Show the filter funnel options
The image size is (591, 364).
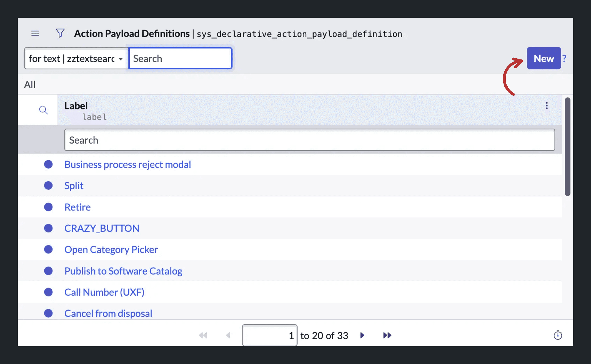coord(60,33)
